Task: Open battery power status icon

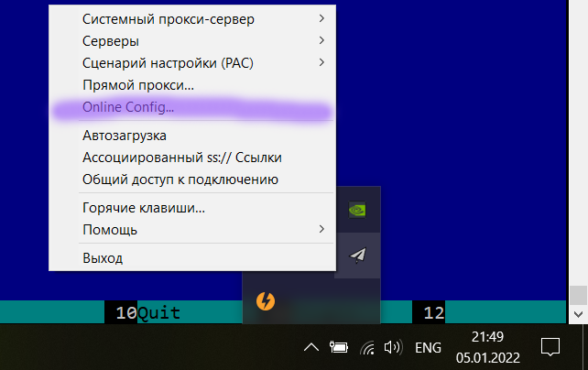Action: [339, 347]
